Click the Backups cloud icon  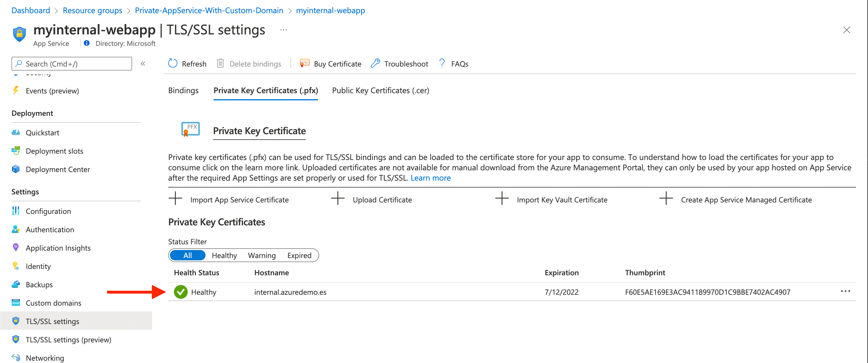15,284
